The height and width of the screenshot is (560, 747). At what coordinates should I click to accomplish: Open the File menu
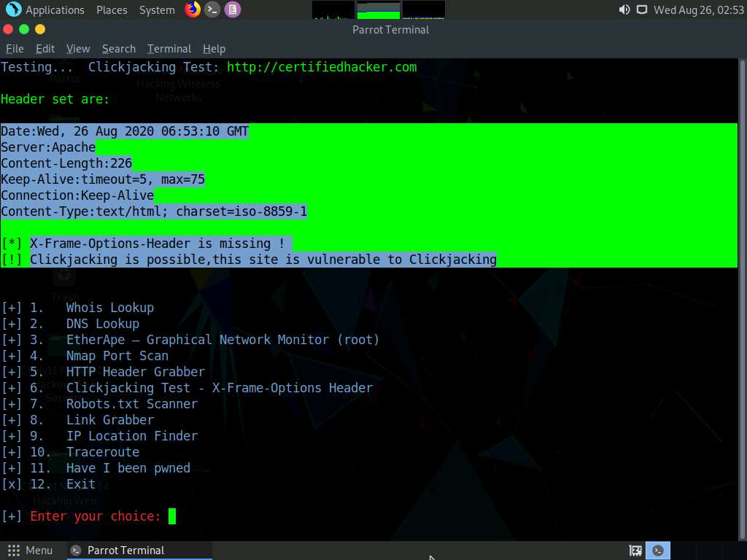click(15, 49)
